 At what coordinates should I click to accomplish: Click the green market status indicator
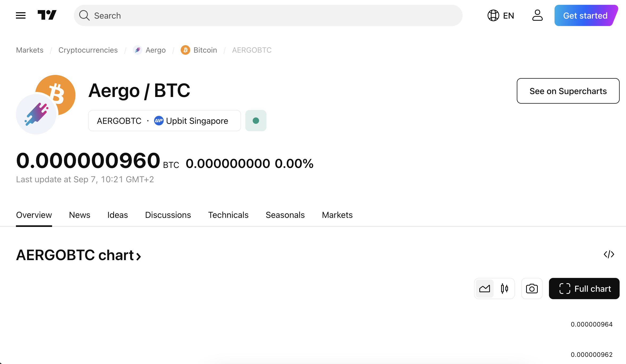pyautogui.click(x=256, y=121)
